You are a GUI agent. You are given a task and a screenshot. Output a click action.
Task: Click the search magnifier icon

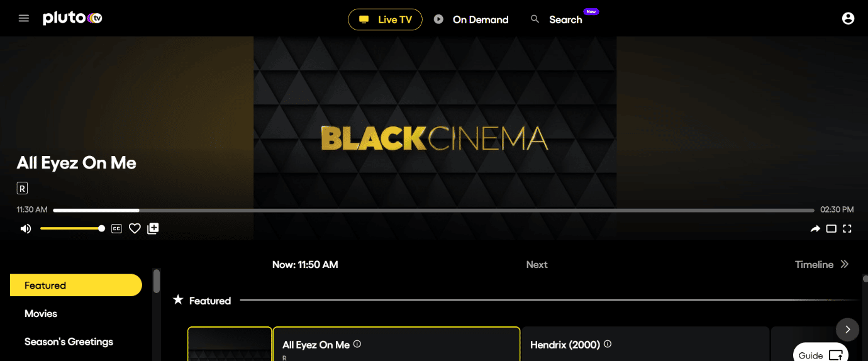coord(535,19)
